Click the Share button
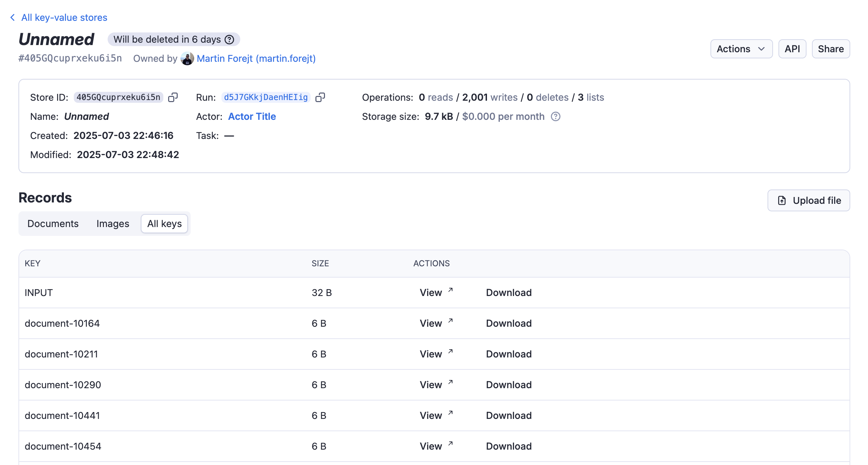Viewport: 868px width, 465px height. (831, 49)
